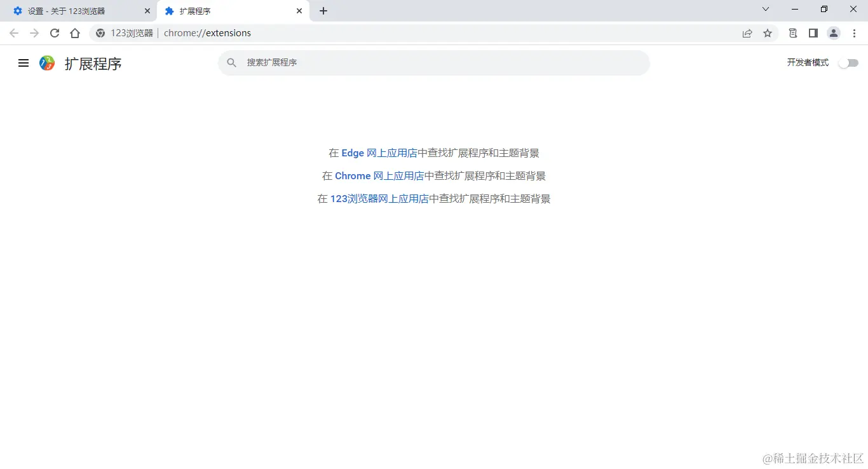Click the search magnifier icon
The width and height of the screenshot is (868, 469).
[x=232, y=63]
